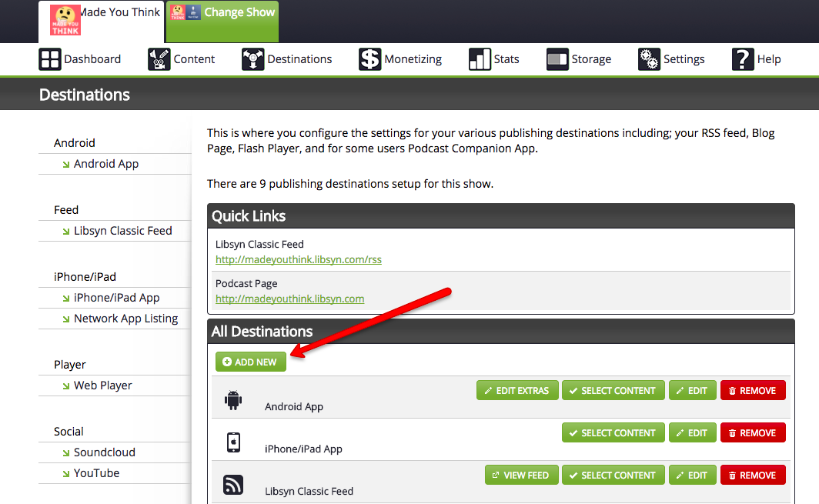Open the madeyouthink.libsyn.com/rss link
The image size is (819, 504).
tap(298, 259)
